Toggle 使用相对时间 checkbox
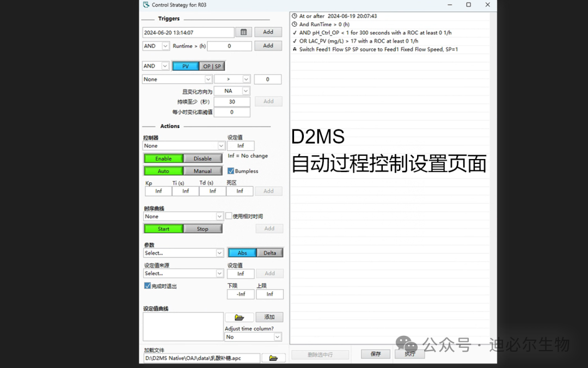Screen dimensions: 588x368 229,216
